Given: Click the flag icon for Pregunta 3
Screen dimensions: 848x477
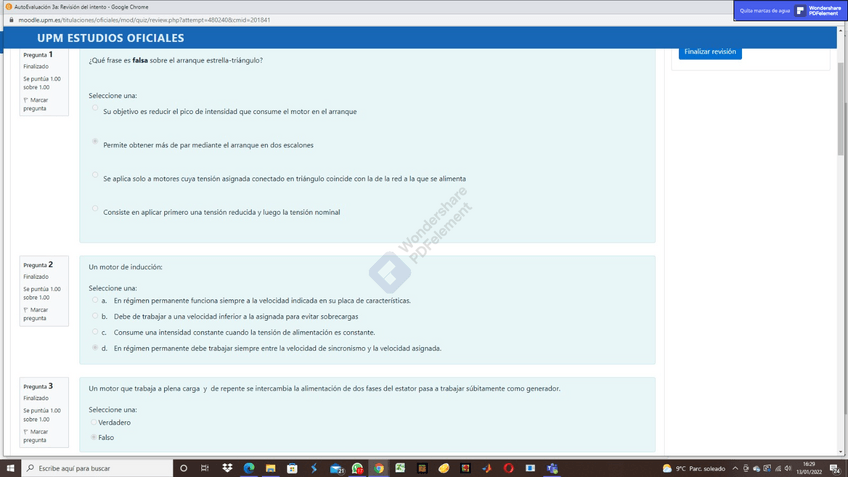Looking at the screenshot, I should pos(25,432).
